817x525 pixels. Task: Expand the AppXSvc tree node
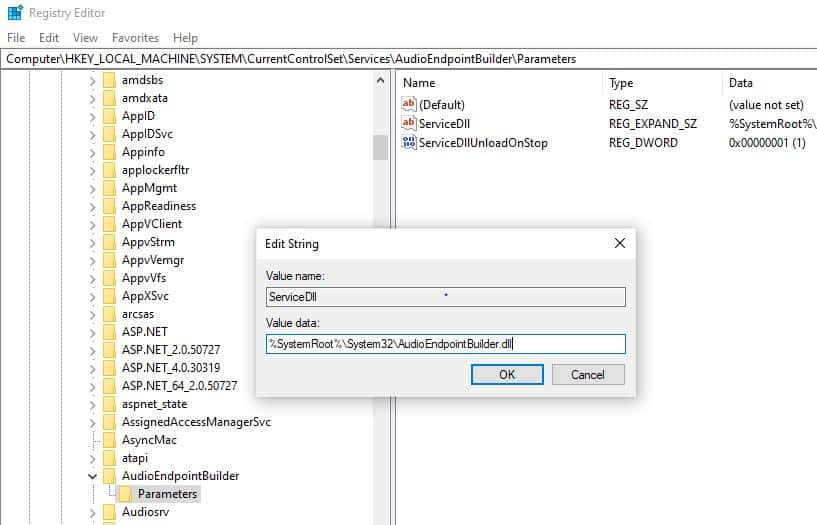point(92,297)
